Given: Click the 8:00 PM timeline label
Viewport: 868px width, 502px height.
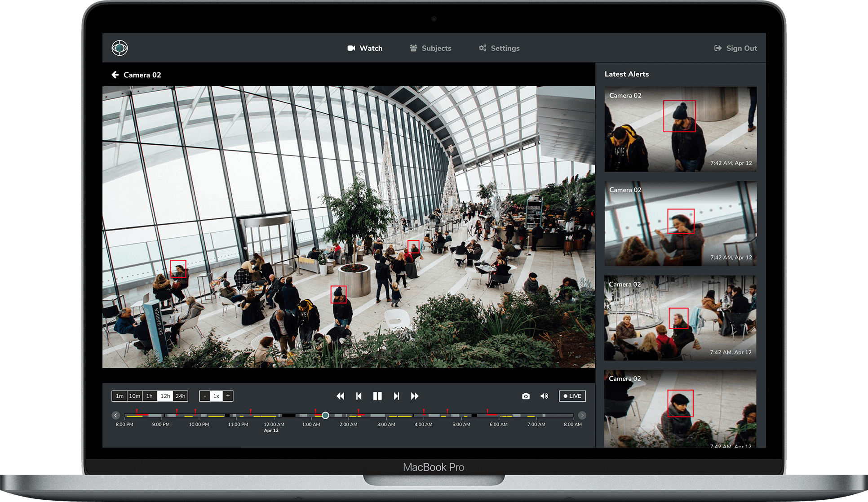Looking at the screenshot, I should (x=124, y=424).
